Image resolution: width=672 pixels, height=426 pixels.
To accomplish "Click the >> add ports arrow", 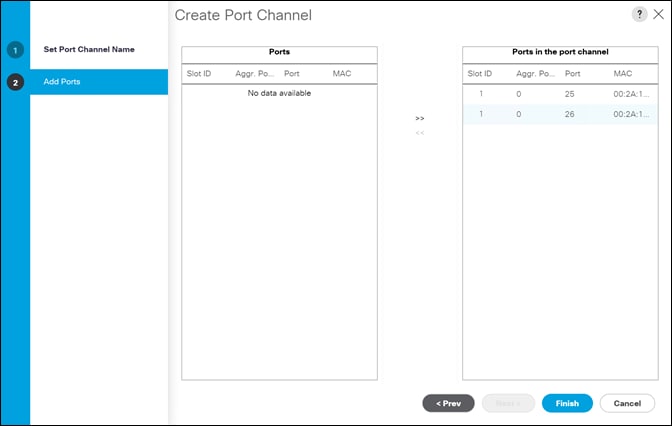I will [420, 118].
